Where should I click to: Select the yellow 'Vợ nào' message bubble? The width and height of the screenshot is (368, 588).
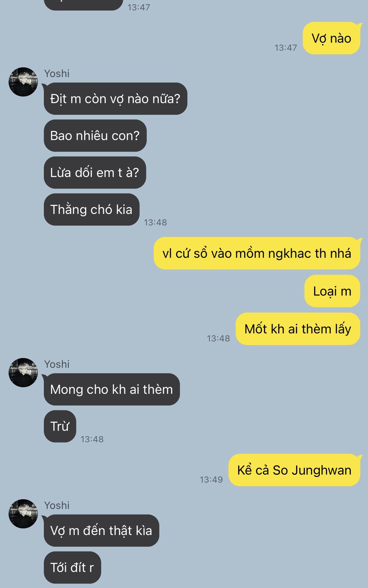pyautogui.click(x=332, y=38)
